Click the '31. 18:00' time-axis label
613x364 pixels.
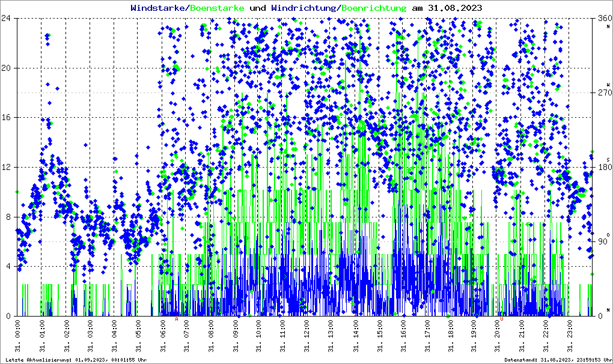pos(451,336)
